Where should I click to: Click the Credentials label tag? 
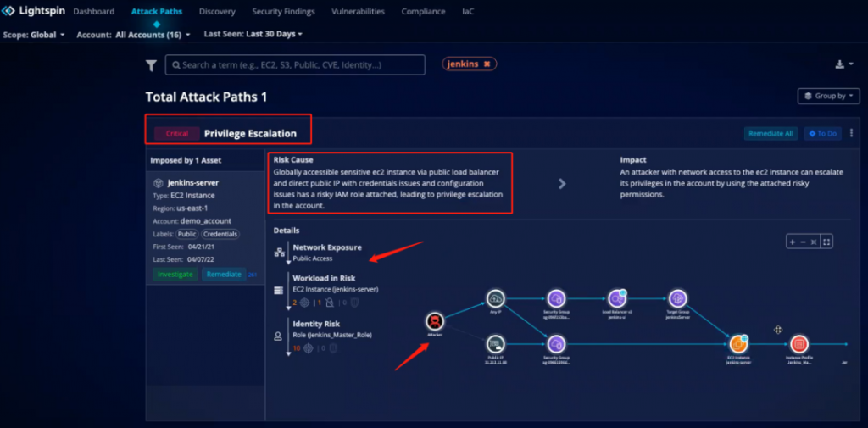point(220,234)
